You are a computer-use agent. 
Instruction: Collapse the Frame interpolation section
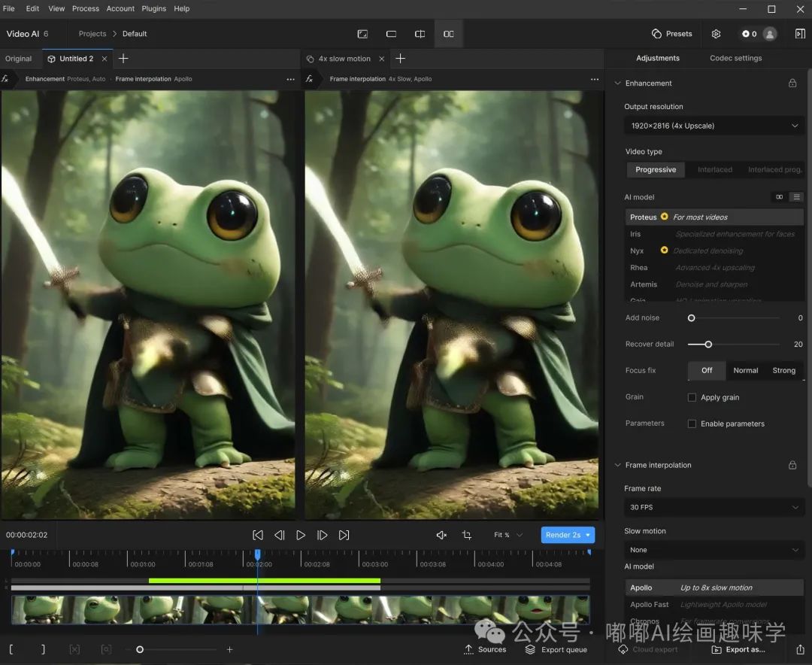617,465
